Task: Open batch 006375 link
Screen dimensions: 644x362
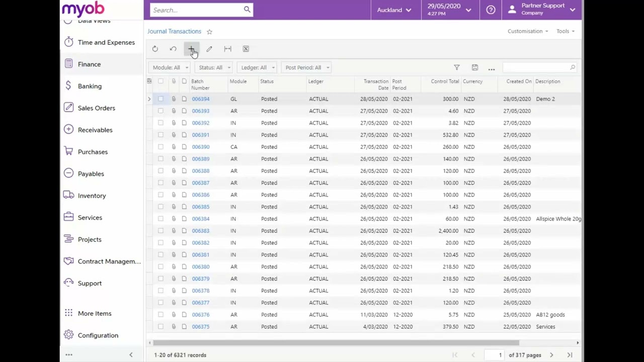Action: point(200,327)
